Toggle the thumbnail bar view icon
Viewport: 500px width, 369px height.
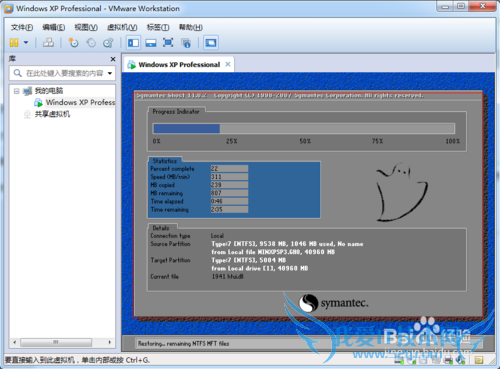click(x=151, y=43)
